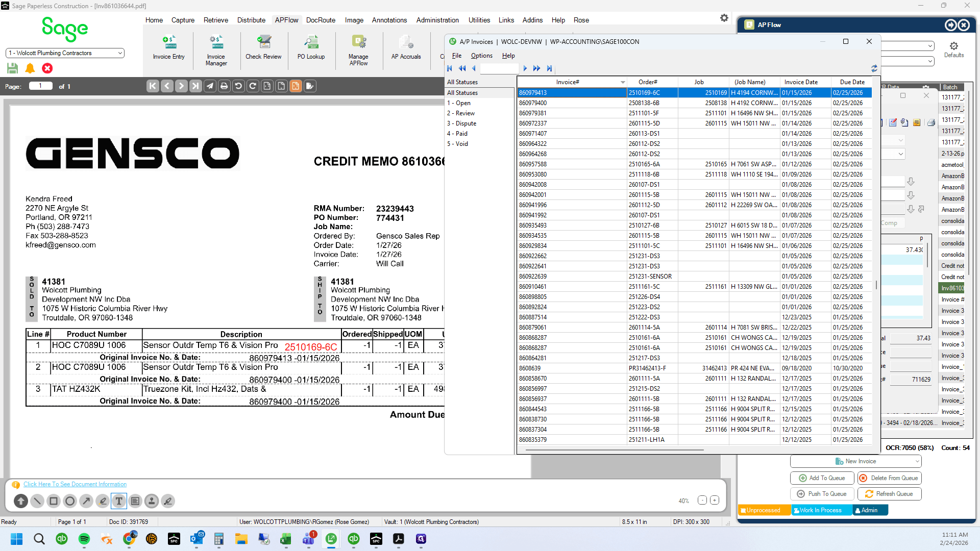This screenshot has width=980, height=551.
Task: Filter invoices by 1 - Open status
Action: pos(459,103)
